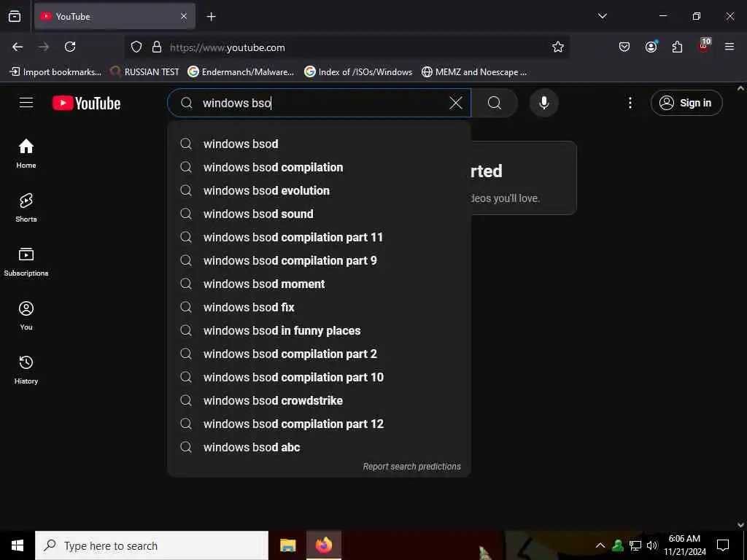This screenshot has height=560, width=747.
Task: Save page to Pocket
Action: (x=624, y=47)
